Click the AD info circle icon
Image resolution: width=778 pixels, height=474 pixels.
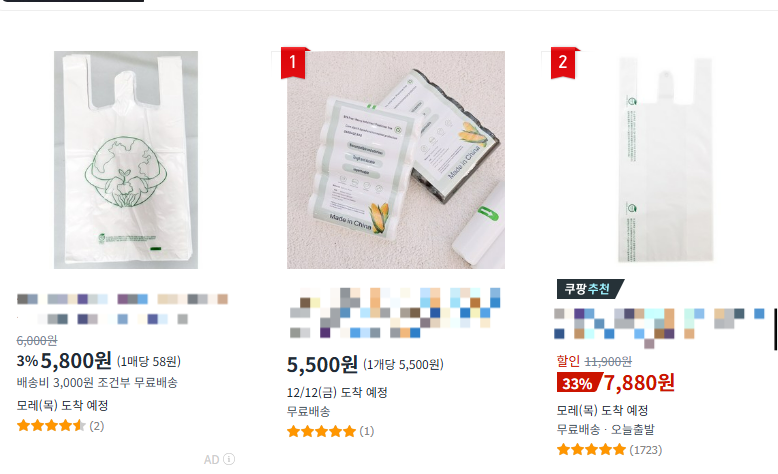[x=229, y=459]
